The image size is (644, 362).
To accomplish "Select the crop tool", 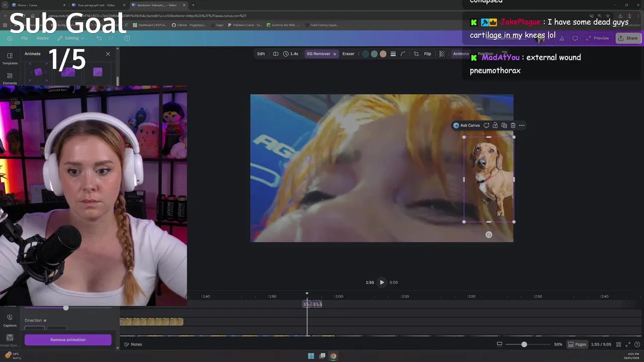I will 416,54.
